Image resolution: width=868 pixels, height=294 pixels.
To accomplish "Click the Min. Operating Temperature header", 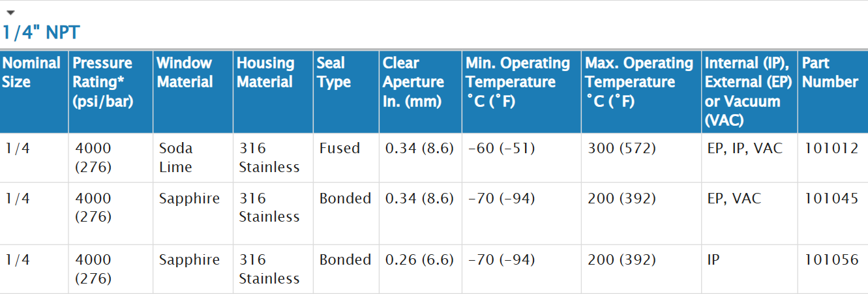I will [518, 82].
